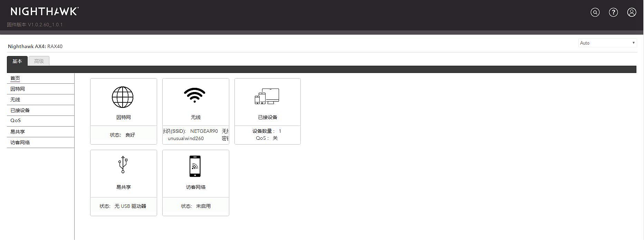Viewport: 644px width, 240px height.
Task: Click the devices icon for 已接设备
Action: point(267,96)
